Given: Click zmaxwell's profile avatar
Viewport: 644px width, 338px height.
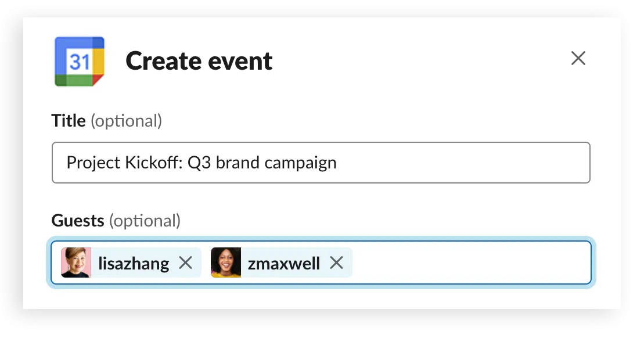Looking at the screenshot, I should pos(226,263).
